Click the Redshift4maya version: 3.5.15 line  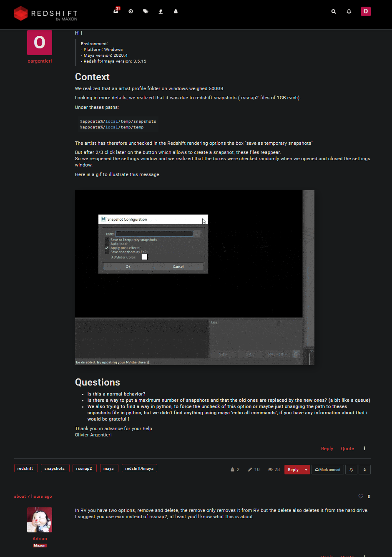(113, 61)
